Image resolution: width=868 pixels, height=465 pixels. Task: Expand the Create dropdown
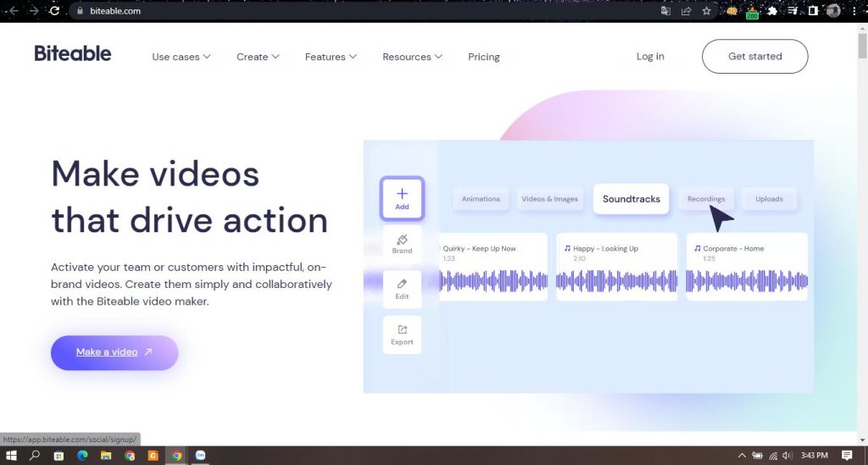coord(258,57)
